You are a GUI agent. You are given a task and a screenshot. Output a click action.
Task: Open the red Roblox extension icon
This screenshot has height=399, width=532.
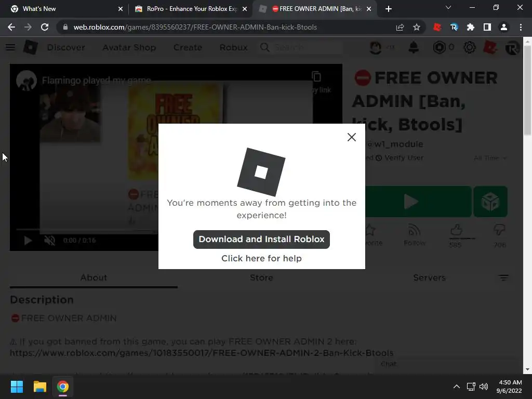437,27
